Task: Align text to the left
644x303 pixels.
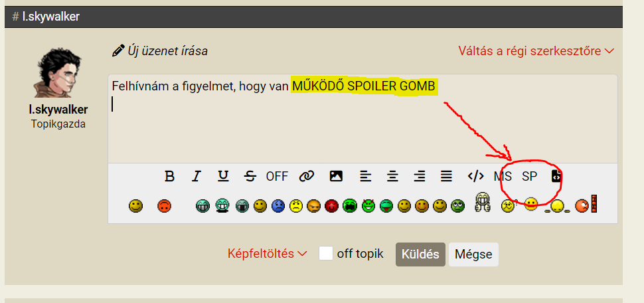Action: 366,176
